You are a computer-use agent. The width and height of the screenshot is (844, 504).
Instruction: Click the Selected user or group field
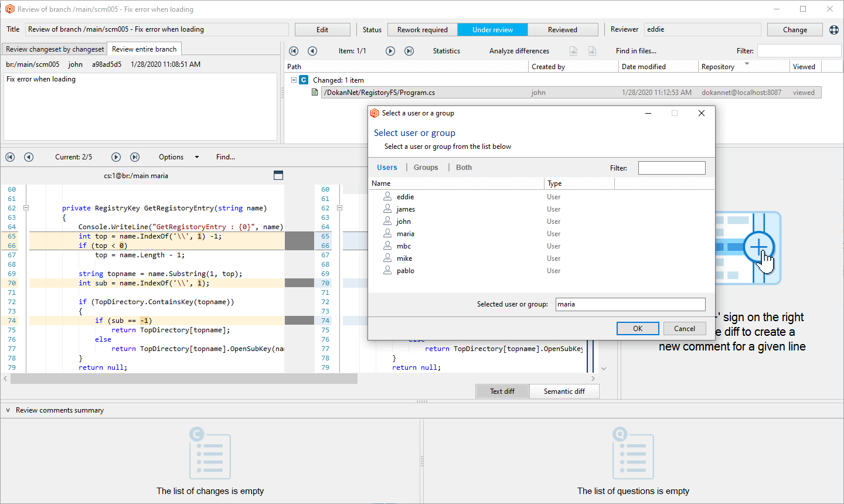tap(631, 304)
